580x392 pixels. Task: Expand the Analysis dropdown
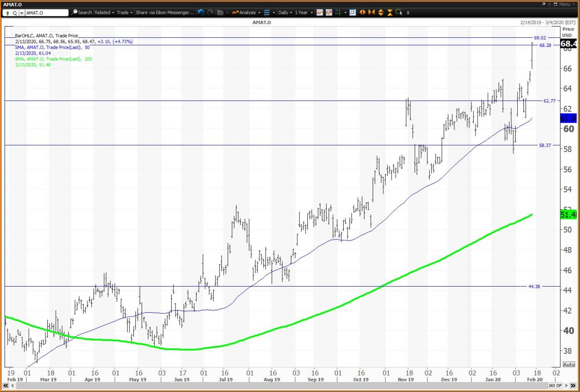point(246,13)
